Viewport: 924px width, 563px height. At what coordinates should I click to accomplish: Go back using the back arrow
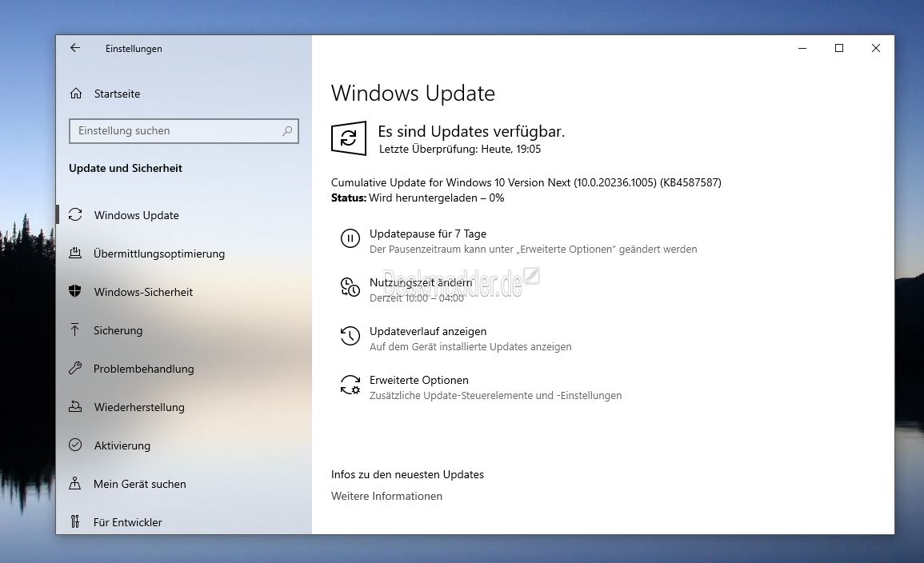(75, 48)
